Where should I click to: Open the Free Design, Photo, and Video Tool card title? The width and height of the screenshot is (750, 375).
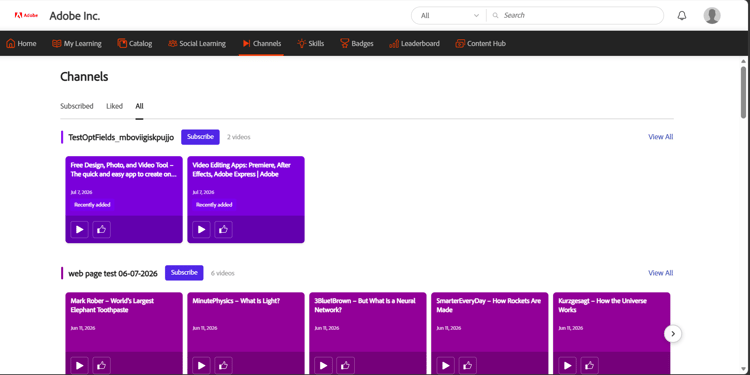click(123, 169)
